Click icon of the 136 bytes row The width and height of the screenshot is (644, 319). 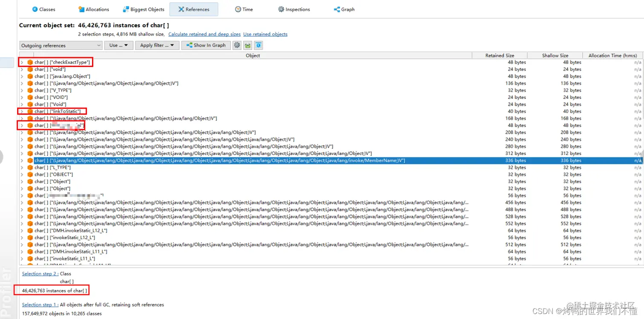(x=30, y=83)
